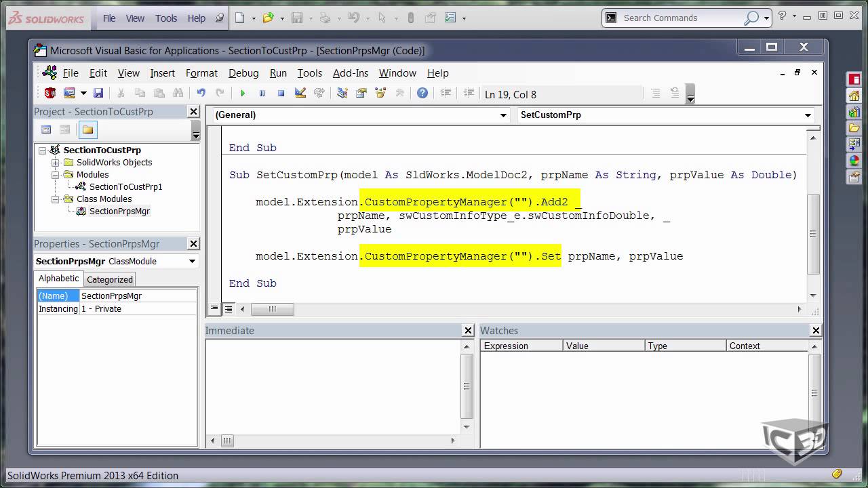Switch to Categorized properties tab
Viewport: 868px width, 488px height.
tap(110, 279)
